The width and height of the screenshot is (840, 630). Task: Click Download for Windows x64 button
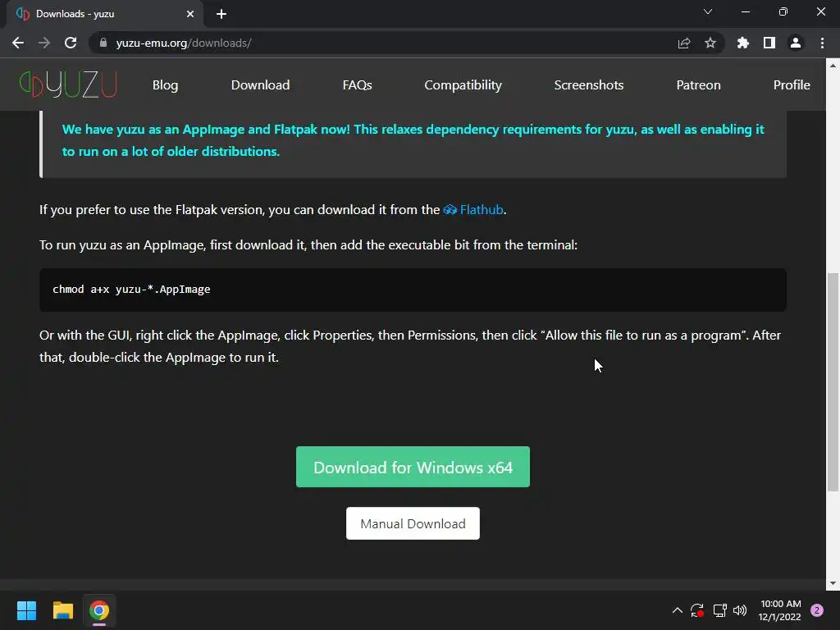click(x=413, y=467)
